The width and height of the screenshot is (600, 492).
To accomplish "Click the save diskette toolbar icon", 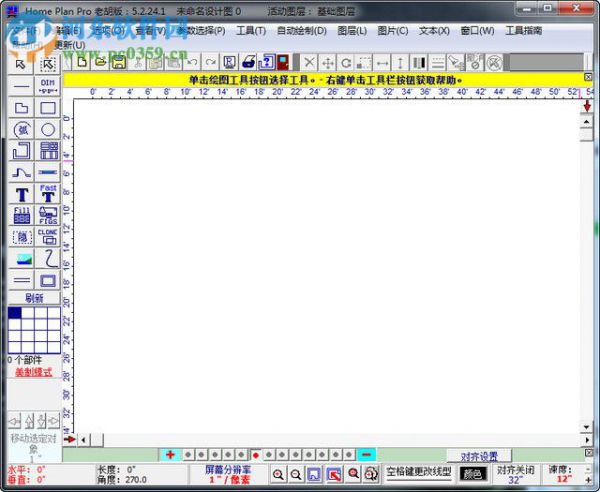I will pyautogui.click(x=119, y=62).
